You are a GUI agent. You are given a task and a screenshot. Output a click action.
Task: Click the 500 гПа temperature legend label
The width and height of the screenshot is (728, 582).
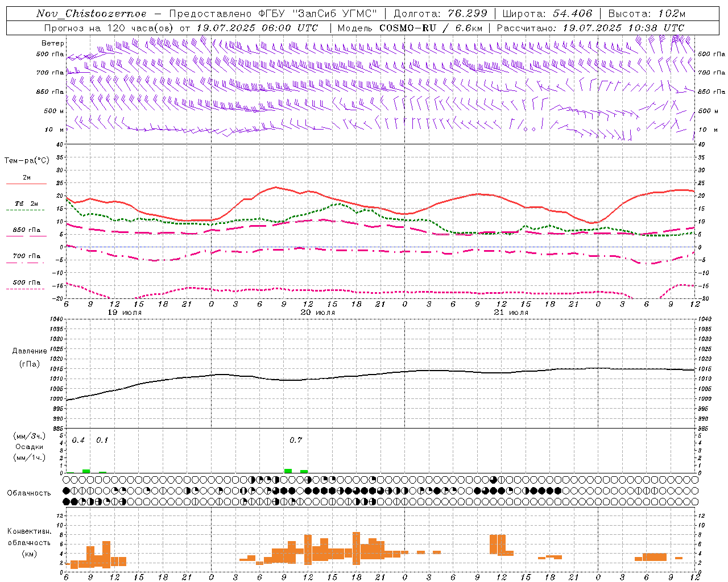(x=27, y=282)
